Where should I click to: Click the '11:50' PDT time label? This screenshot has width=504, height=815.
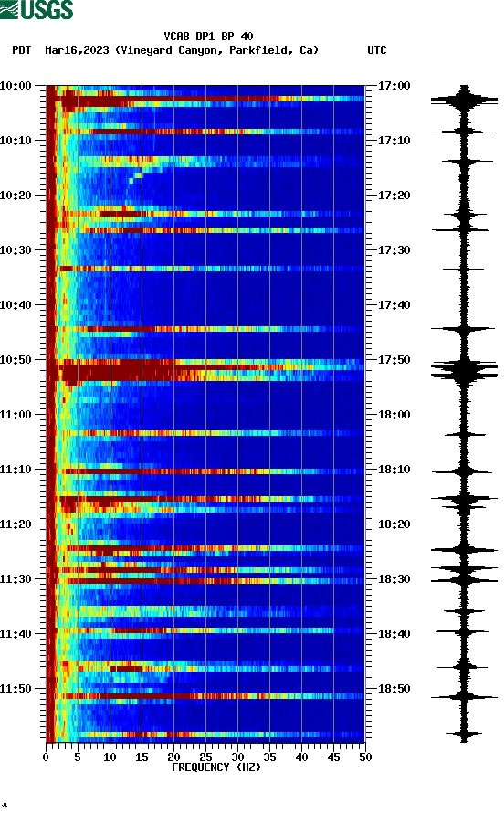(16, 689)
